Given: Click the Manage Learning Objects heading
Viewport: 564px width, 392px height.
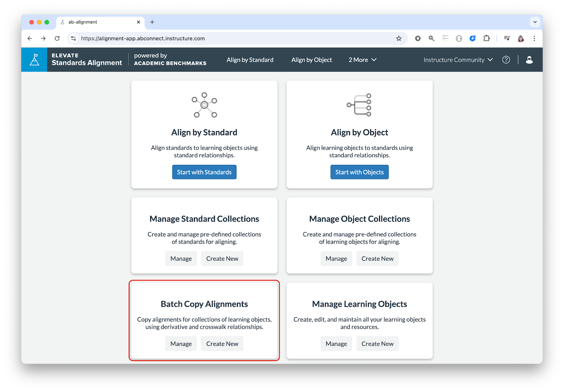Looking at the screenshot, I should coord(360,304).
